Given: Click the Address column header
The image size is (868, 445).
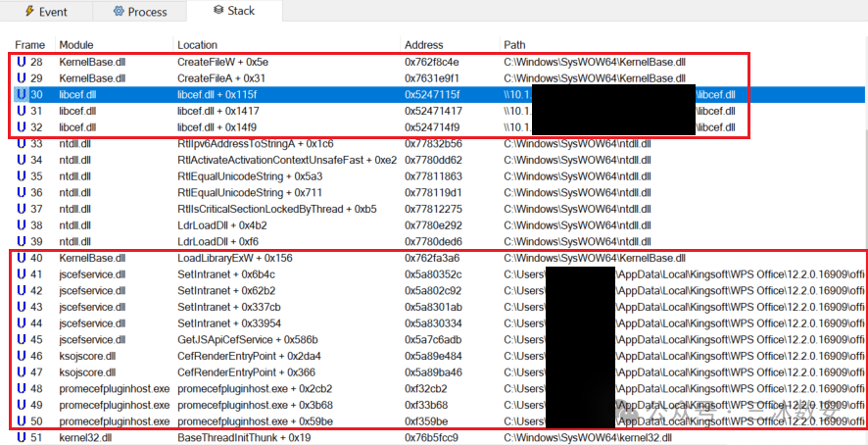Looking at the screenshot, I should click(x=424, y=45).
